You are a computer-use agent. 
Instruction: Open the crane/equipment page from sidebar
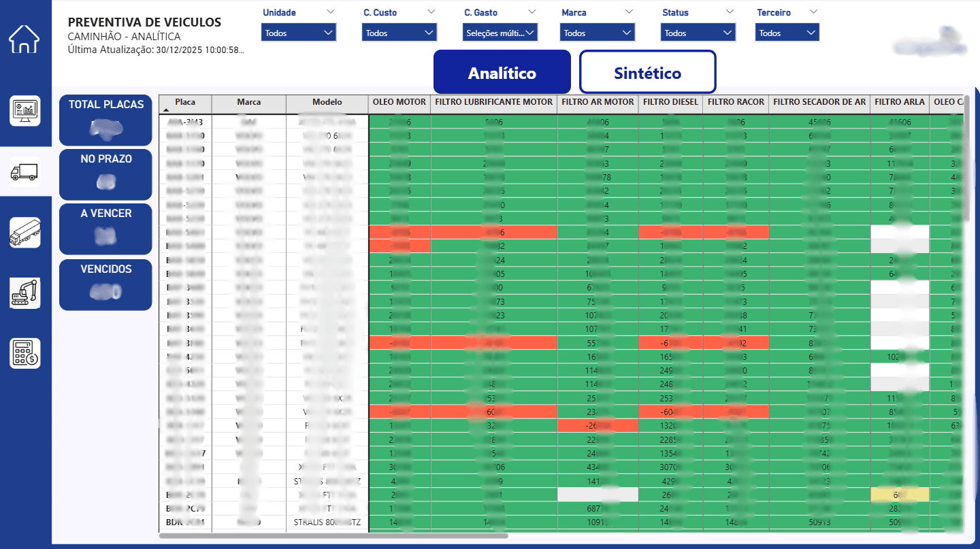24,293
